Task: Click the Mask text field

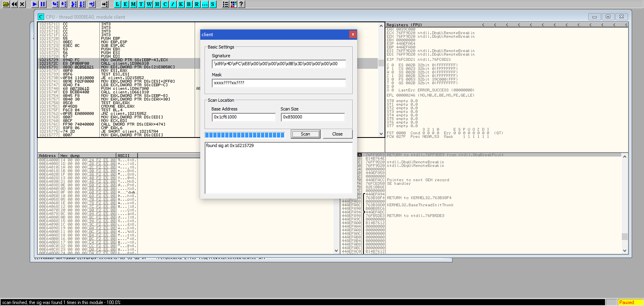Action: point(278,83)
